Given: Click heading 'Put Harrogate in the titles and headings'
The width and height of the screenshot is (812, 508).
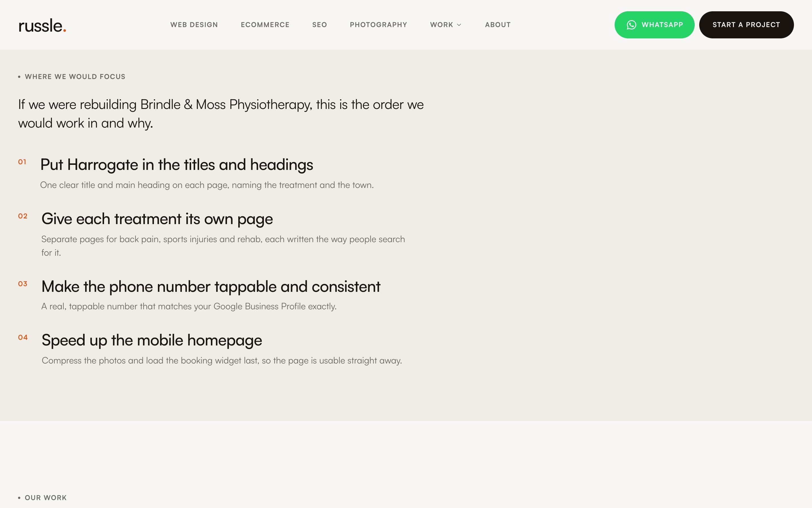Looking at the screenshot, I should click(176, 165).
